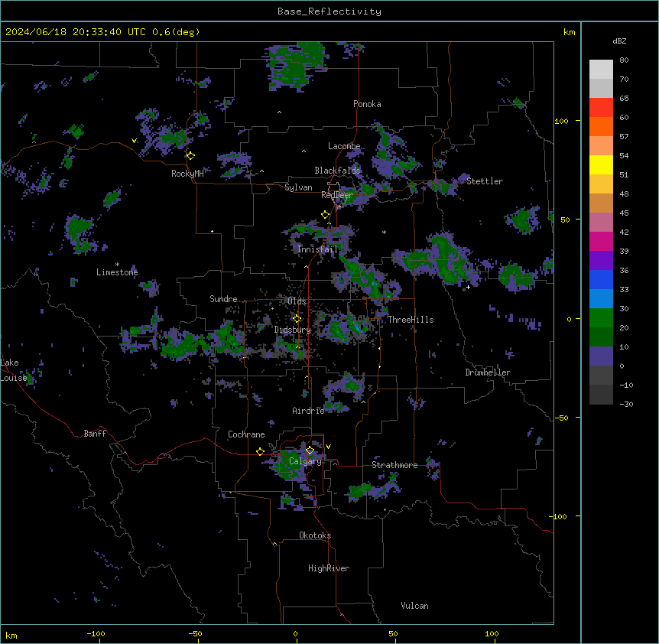Image resolution: width=659 pixels, height=644 pixels.
Task: Click the Limestone label
Action: click(x=117, y=272)
